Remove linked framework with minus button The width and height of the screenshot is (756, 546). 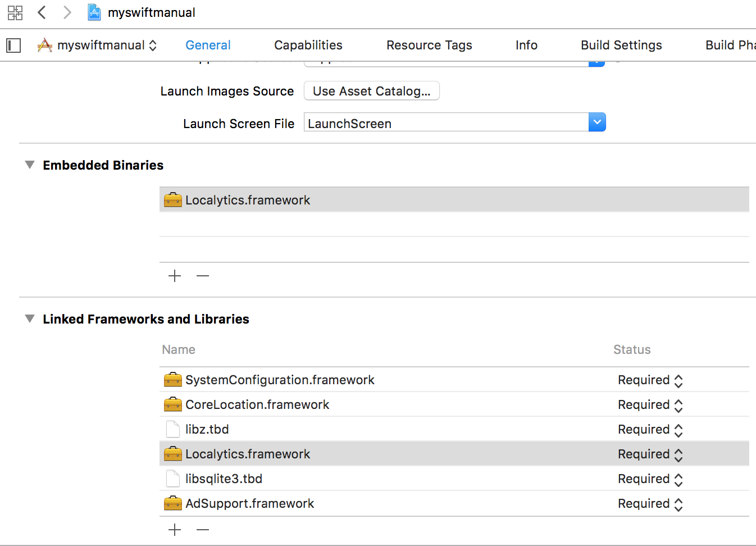(203, 530)
